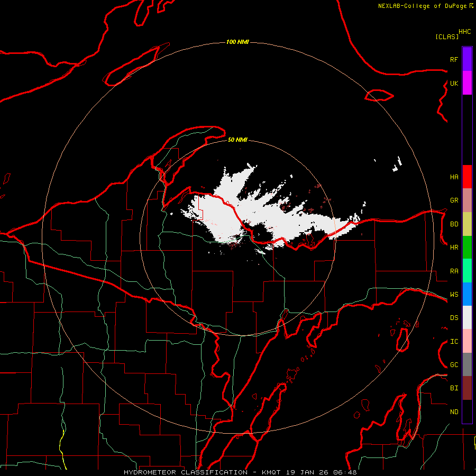Click the RA light green legend swatch
Viewport: 476px width, 476px height.
(x=467, y=271)
